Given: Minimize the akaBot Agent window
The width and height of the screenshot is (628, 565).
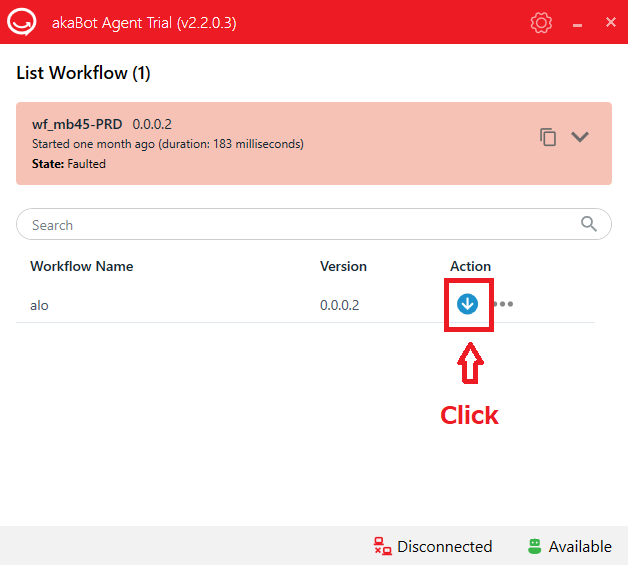Looking at the screenshot, I should [577, 25].
